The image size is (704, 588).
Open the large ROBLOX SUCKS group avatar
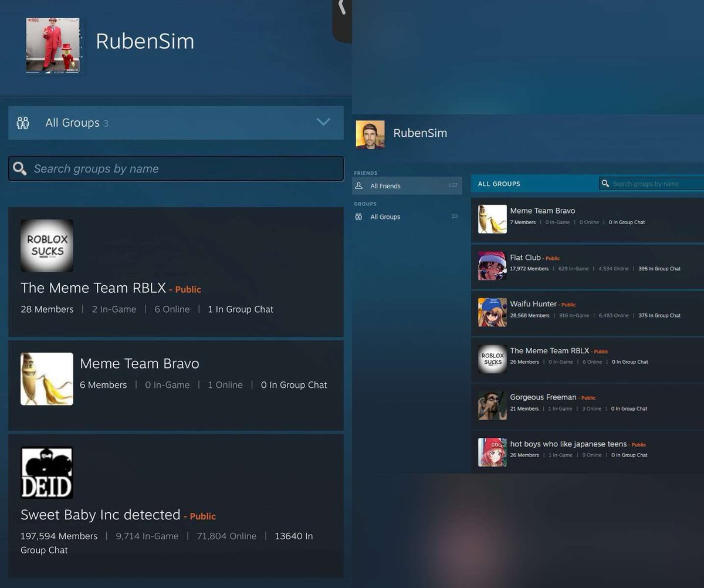pyautogui.click(x=47, y=246)
